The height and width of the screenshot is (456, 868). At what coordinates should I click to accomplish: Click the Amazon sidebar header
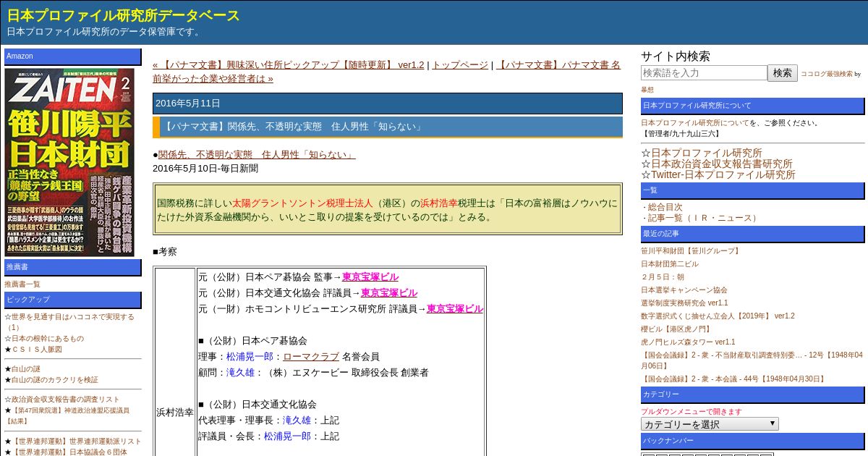click(73, 56)
